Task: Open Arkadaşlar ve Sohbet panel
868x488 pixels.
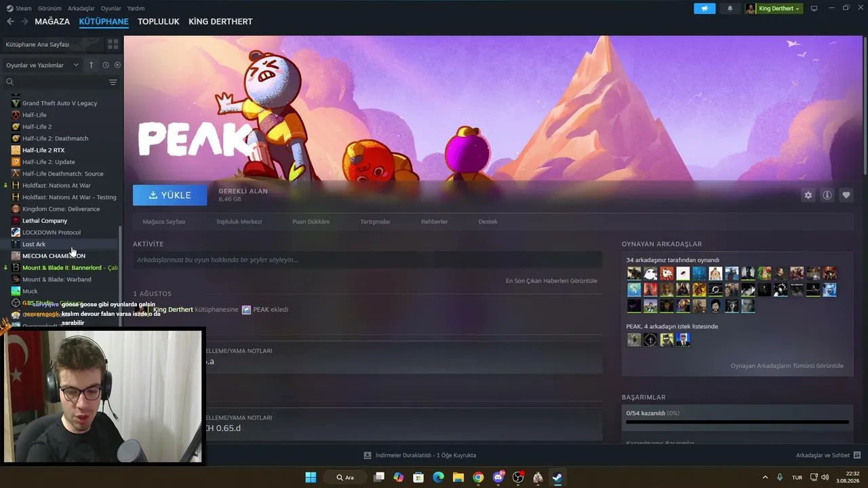Action: (828, 455)
